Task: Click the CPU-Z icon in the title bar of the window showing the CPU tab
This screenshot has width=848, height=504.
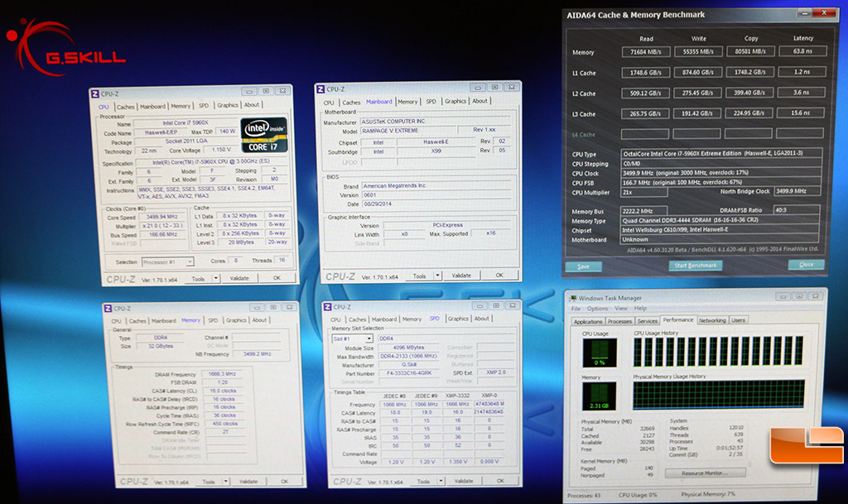Action: (x=95, y=94)
